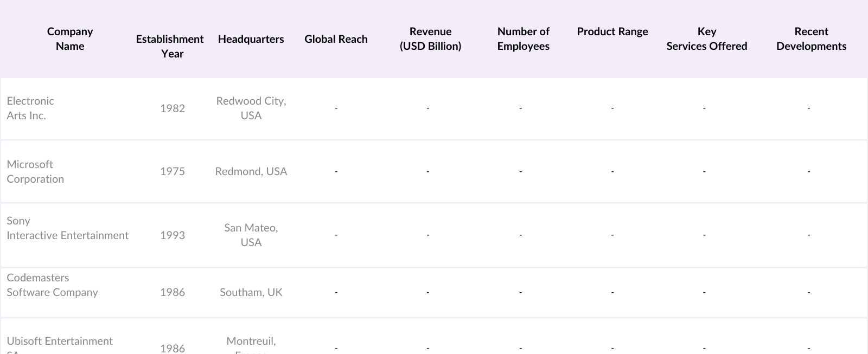Image resolution: width=868 pixels, height=354 pixels.
Task: Click the Microsoft Corporation cell
Action: coord(35,171)
